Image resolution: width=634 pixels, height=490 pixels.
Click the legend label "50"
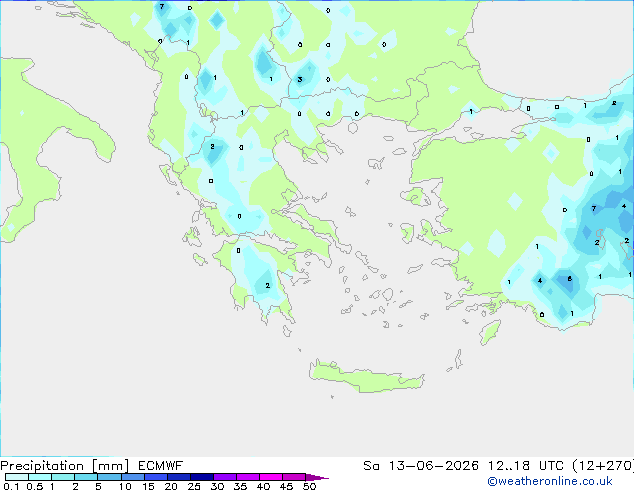[x=310, y=486]
